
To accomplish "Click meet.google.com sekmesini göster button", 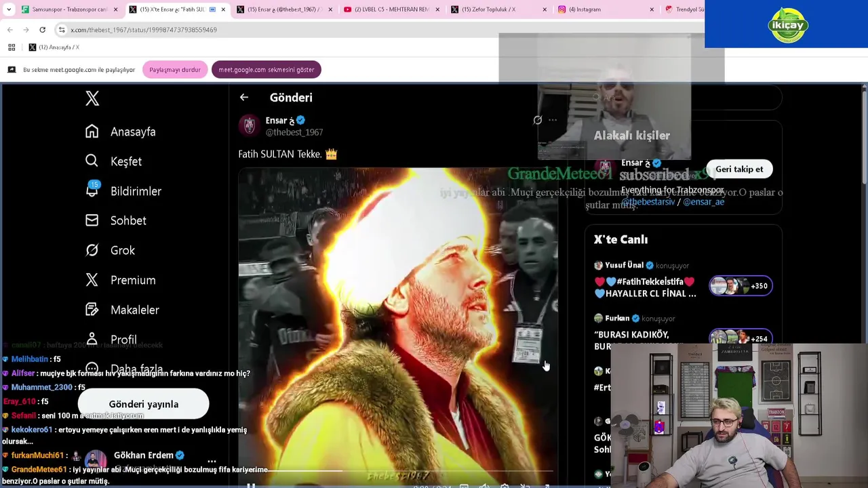I will pos(266,70).
